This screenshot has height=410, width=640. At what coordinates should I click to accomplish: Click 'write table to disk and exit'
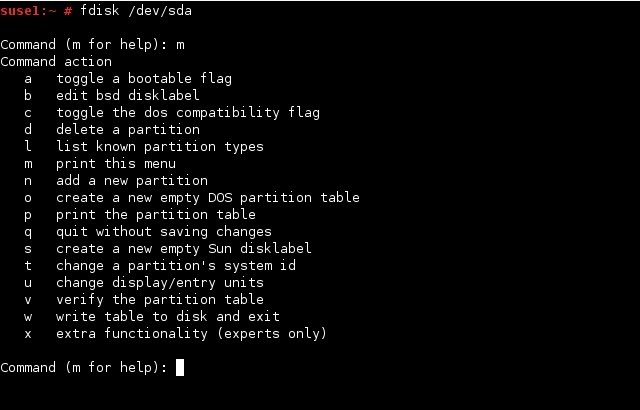coord(168,317)
